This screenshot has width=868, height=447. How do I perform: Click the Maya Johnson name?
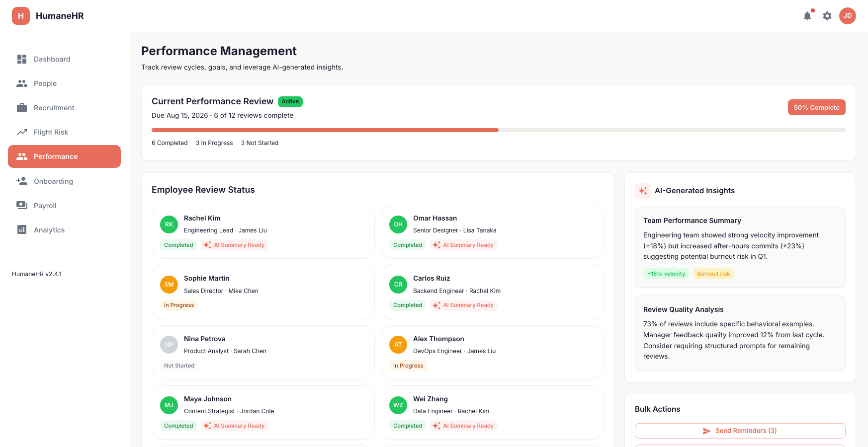[208, 399]
